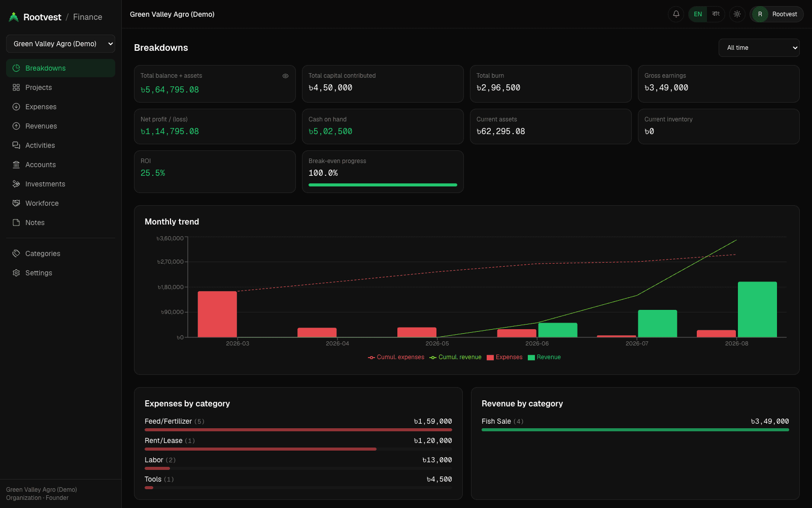Click the Accounts bank icon
812x508 pixels.
[16, 165]
